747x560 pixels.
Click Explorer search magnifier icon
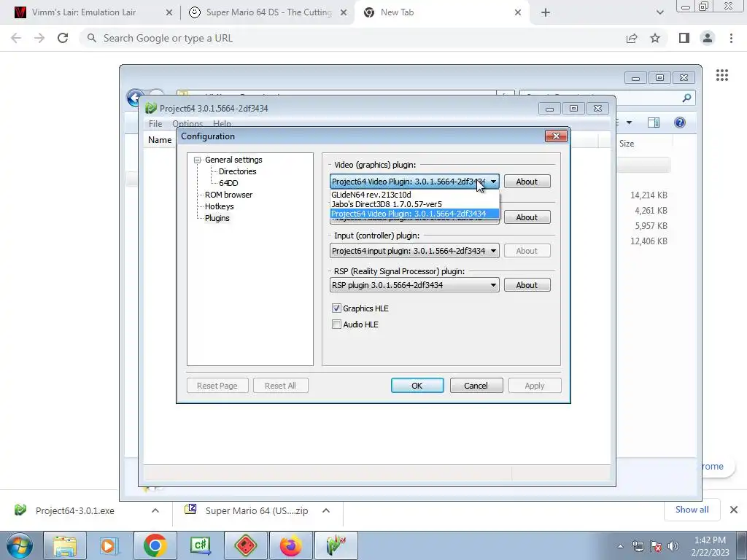pos(686,98)
